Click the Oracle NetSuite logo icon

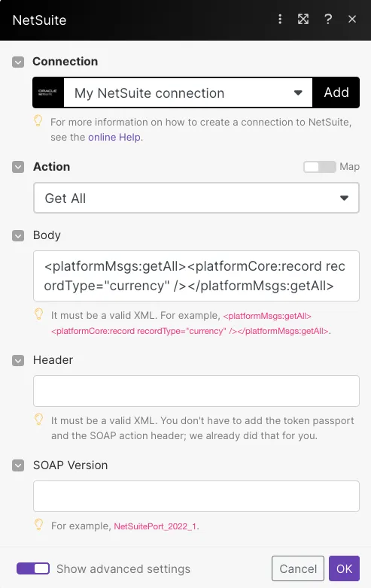coord(47,92)
